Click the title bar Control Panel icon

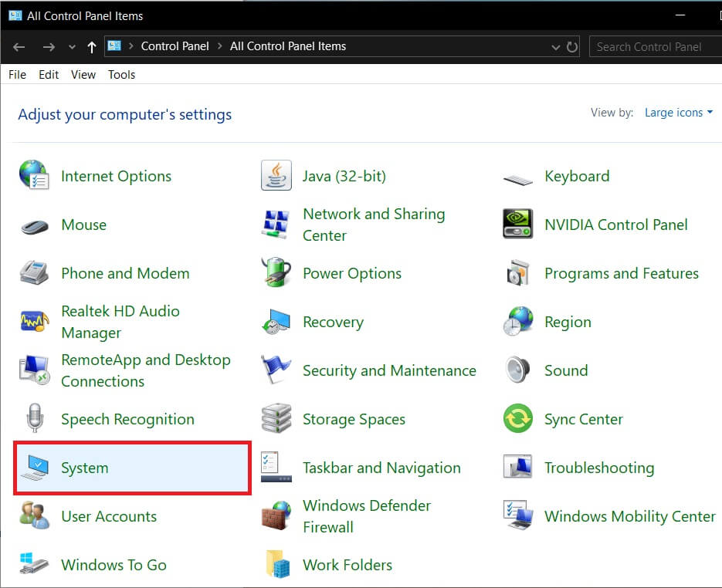pyautogui.click(x=15, y=15)
